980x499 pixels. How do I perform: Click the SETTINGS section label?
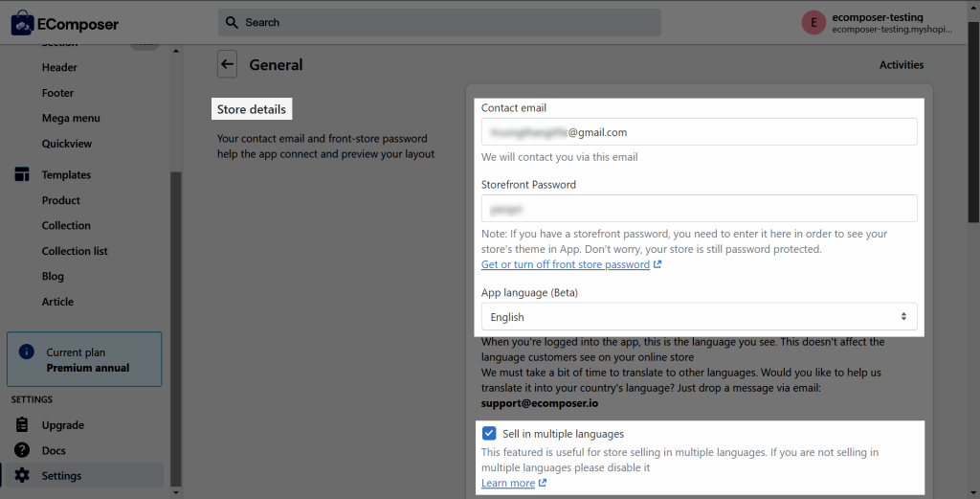(32, 399)
